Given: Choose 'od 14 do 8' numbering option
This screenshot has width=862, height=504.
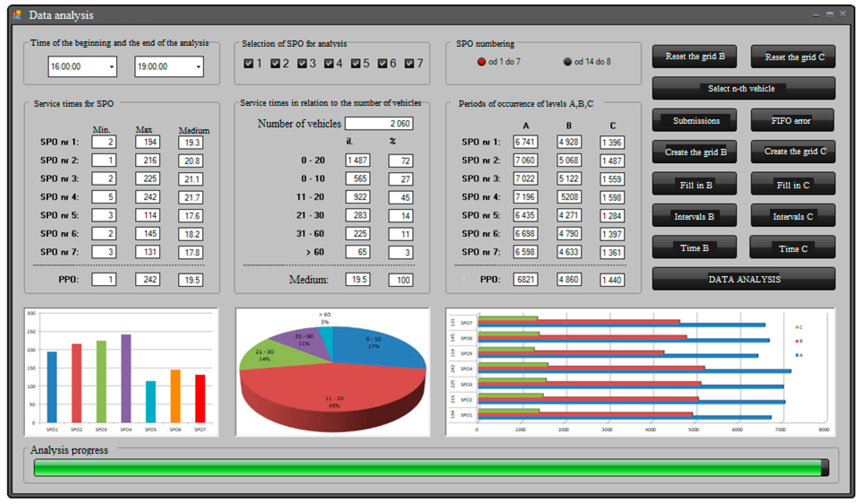Looking at the screenshot, I should [x=567, y=62].
